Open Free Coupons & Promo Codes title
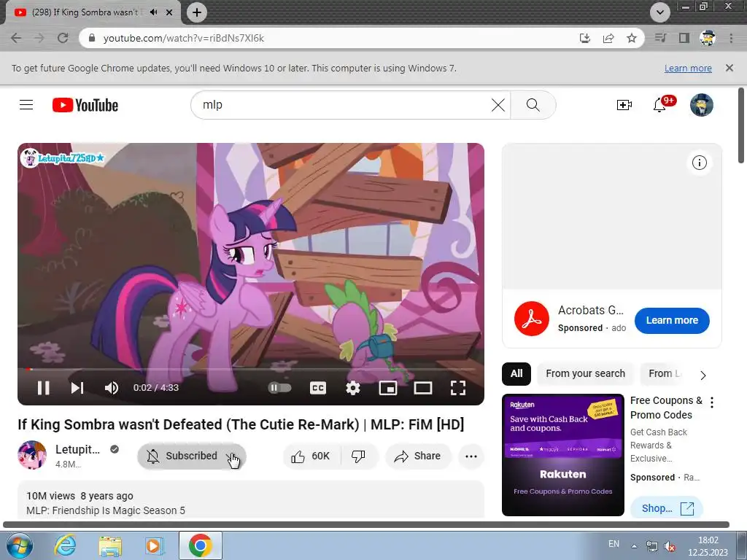The image size is (747, 560). point(666,408)
